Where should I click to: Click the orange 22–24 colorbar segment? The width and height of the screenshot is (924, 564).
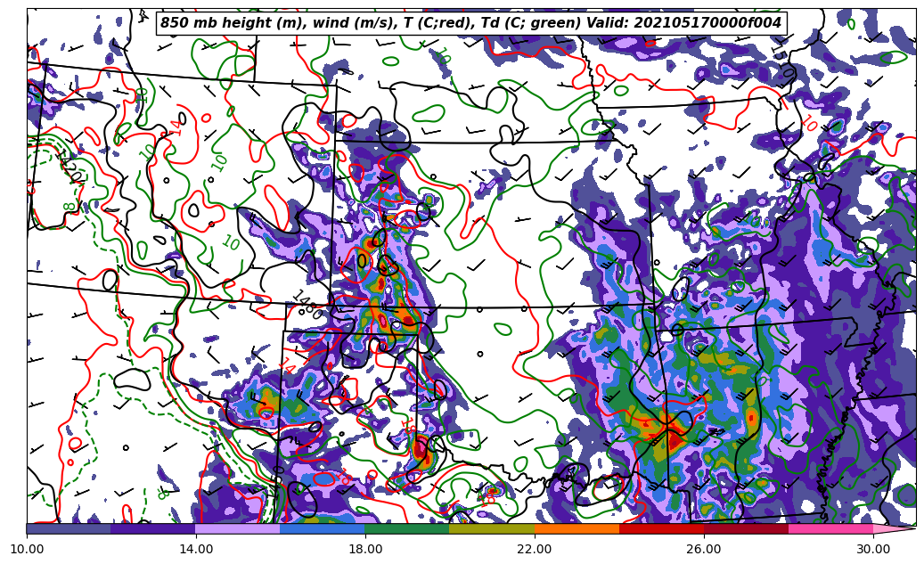point(576,528)
